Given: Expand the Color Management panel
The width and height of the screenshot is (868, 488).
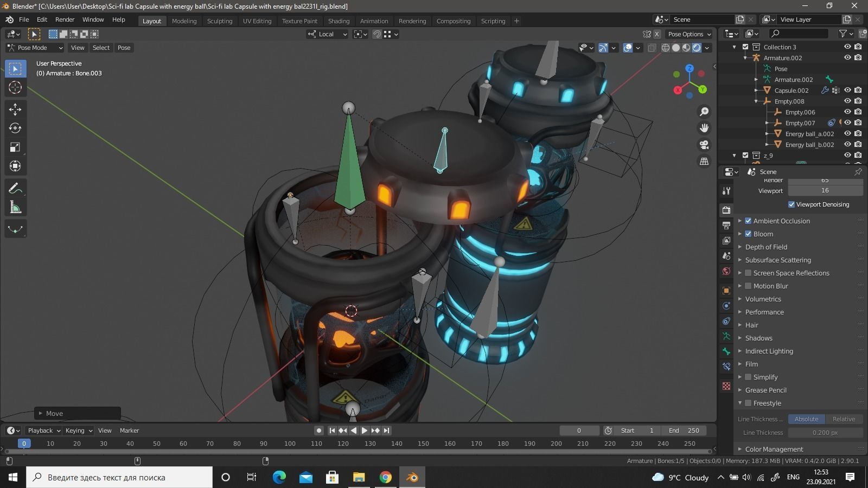Looking at the screenshot, I should [x=774, y=449].
